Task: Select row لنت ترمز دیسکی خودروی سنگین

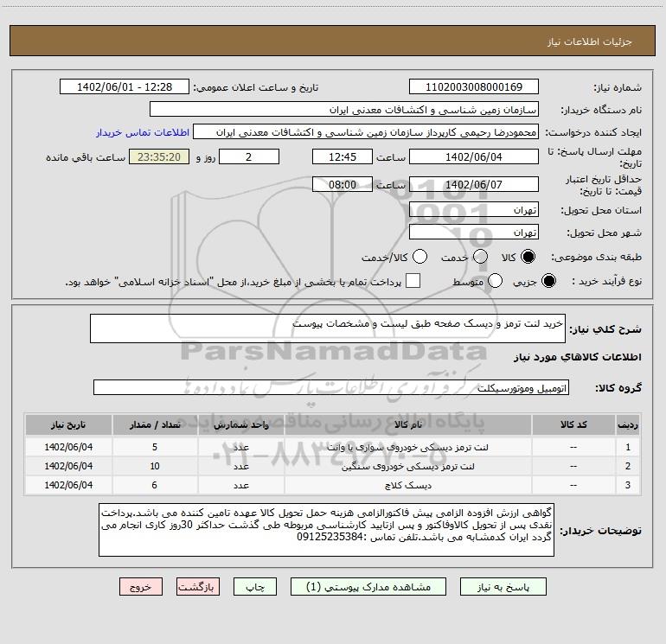Action: pos(333,466)
